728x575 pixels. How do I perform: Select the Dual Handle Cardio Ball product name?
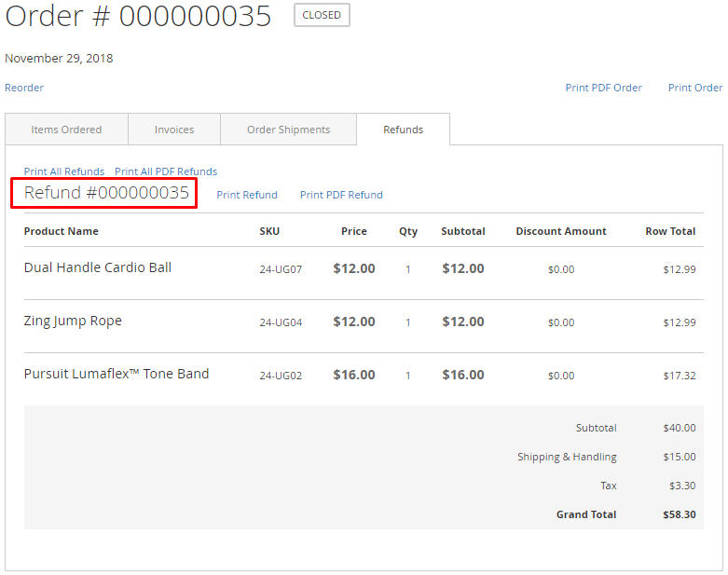point(98,267)
